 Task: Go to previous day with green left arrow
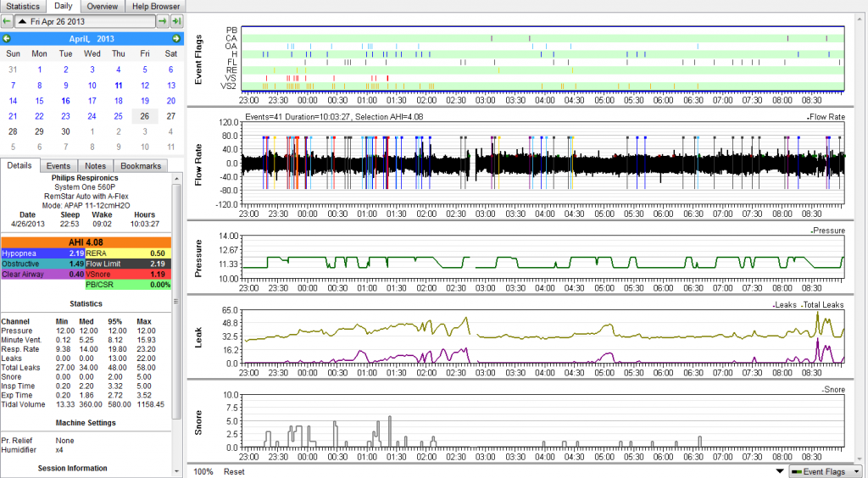coord(7,21)
